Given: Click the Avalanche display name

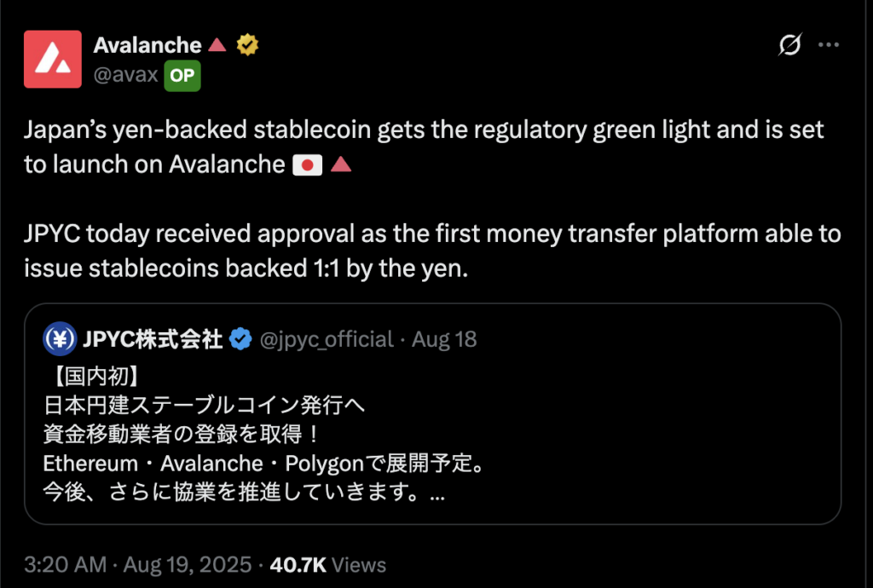Looking at the screenshot, I should [147, 44].
